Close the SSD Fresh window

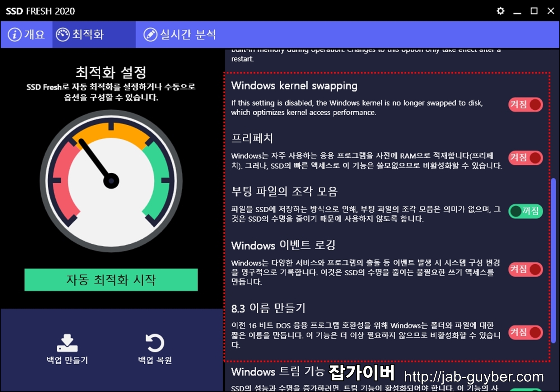551,11
